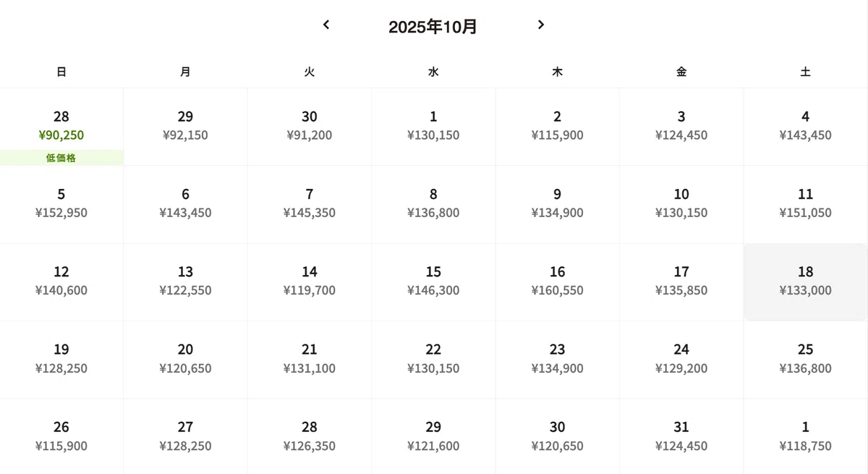
Task: Pick October 1 at ¥130,150
Action: point(433,127)
